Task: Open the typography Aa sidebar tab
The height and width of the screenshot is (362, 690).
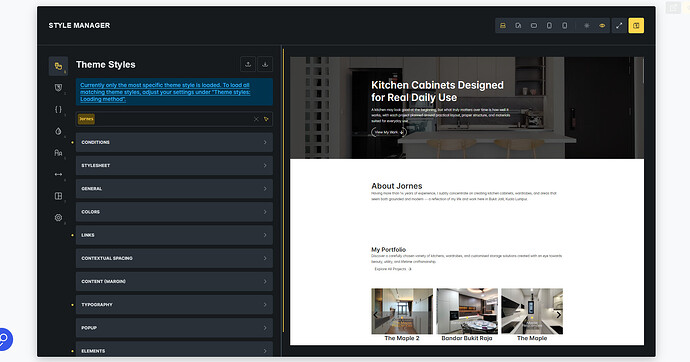Action: point(58,153)
